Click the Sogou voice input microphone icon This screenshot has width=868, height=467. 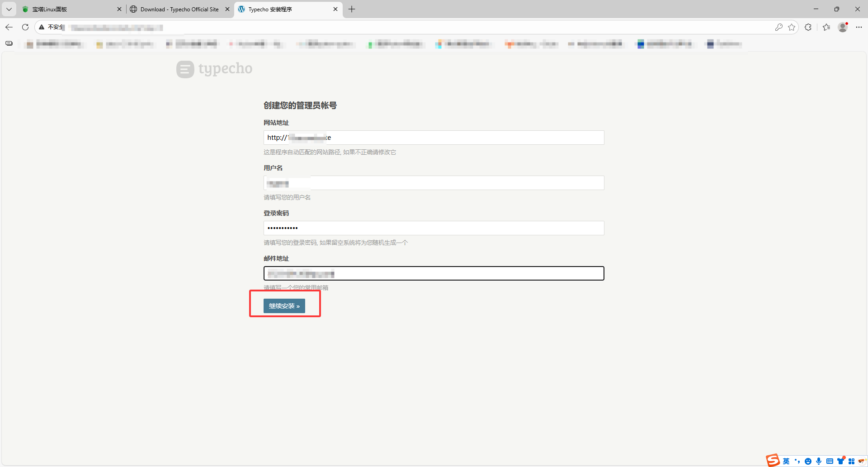(x=819, y=461)
